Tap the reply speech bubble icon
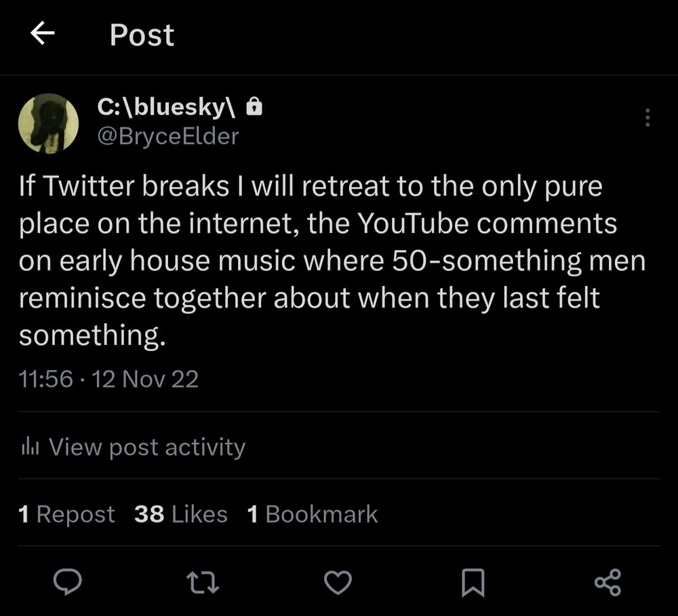 (68, 581)
